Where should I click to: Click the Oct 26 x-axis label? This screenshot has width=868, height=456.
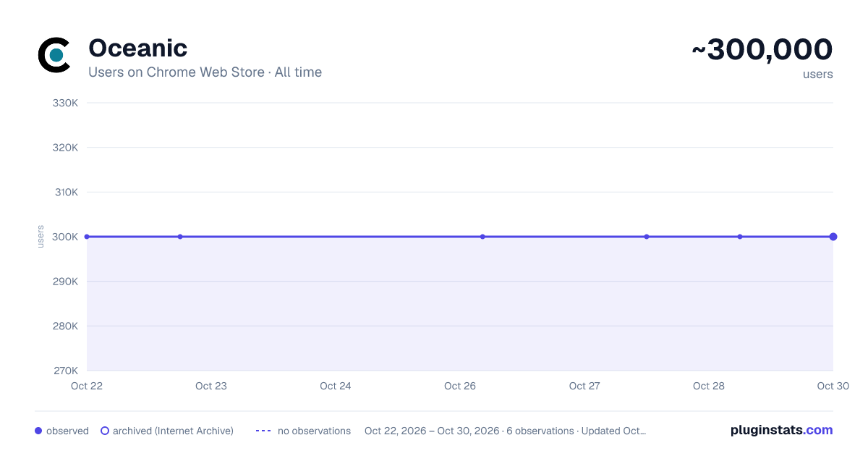[x=460, y=386]
